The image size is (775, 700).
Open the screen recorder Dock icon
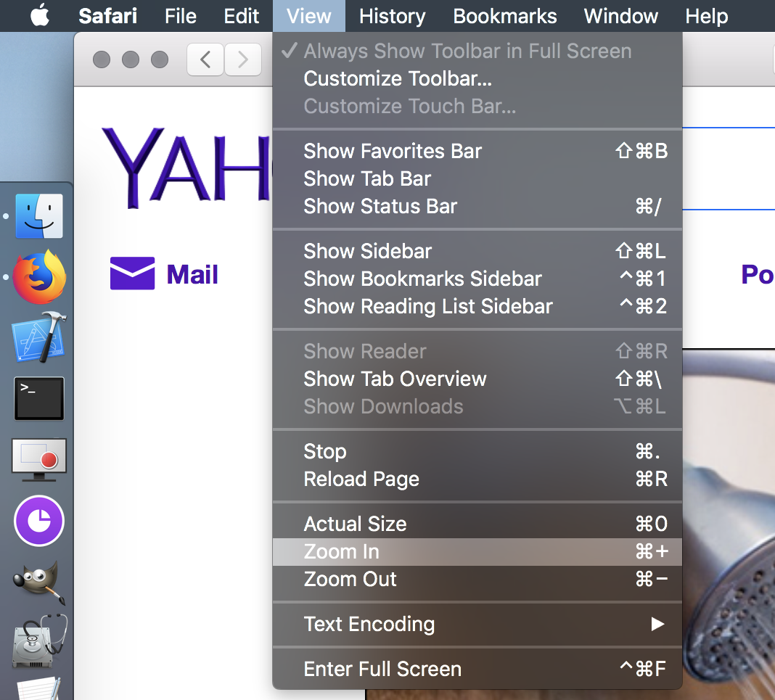tap(39, 459)
